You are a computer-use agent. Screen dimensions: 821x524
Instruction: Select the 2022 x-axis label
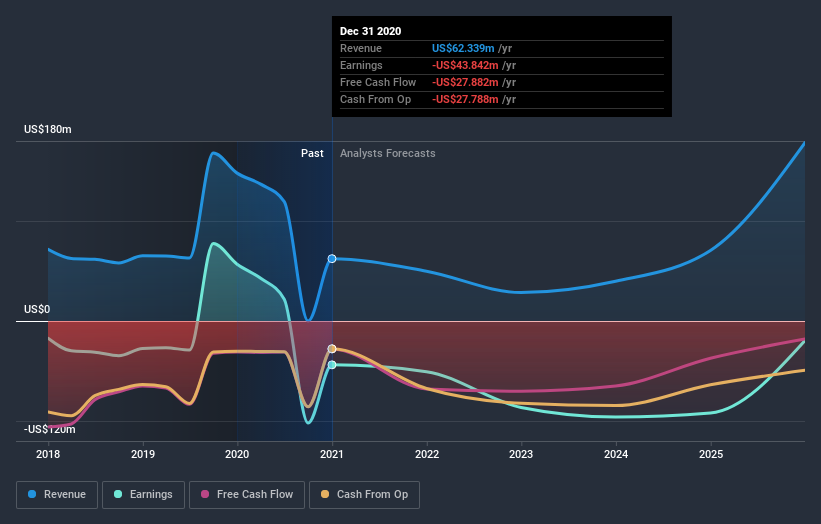[427, 454]
